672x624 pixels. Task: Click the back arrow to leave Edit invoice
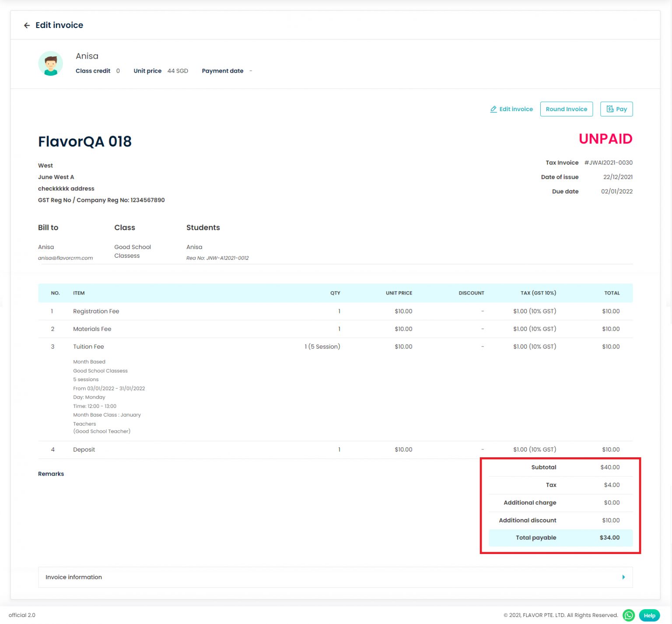pyautogui.click(x=27, y=25)
